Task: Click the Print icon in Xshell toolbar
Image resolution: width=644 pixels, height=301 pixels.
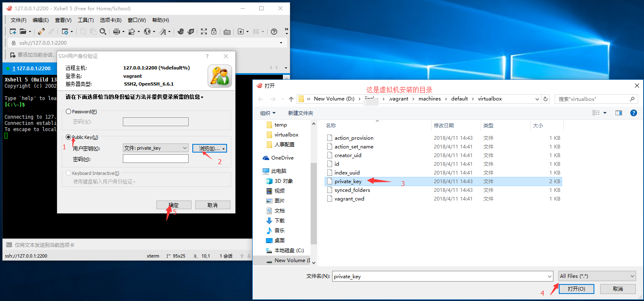Action: [117, 31]
